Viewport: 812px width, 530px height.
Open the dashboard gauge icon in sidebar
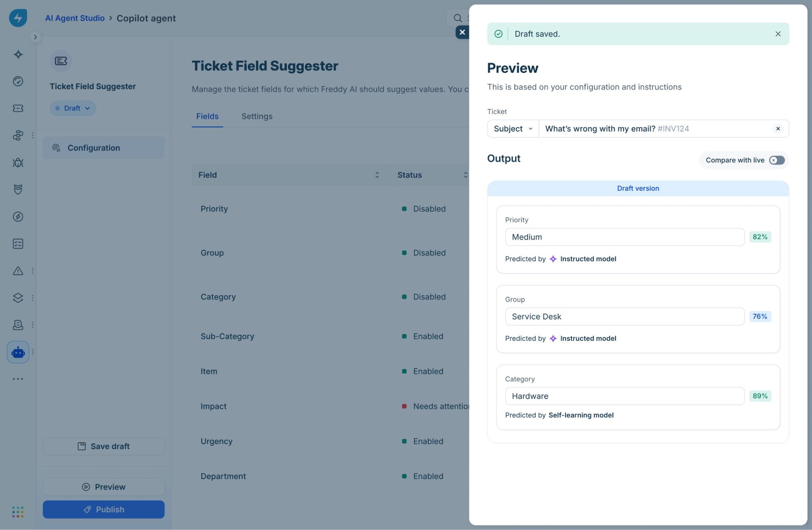(x=18, y=81)
